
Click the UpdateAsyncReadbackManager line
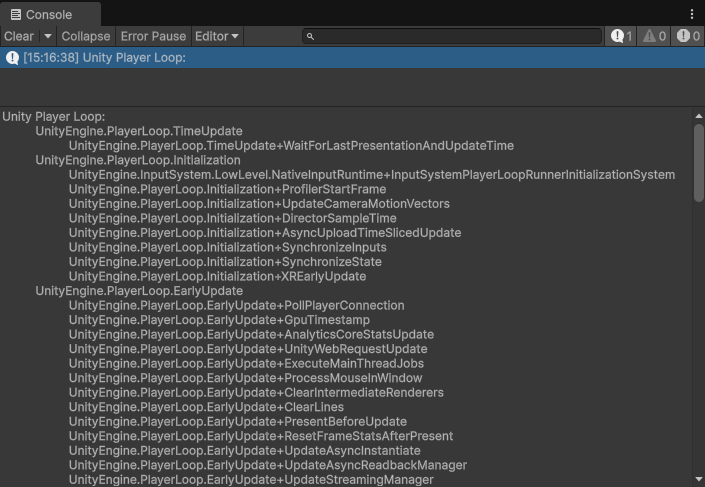click(268, 465)
